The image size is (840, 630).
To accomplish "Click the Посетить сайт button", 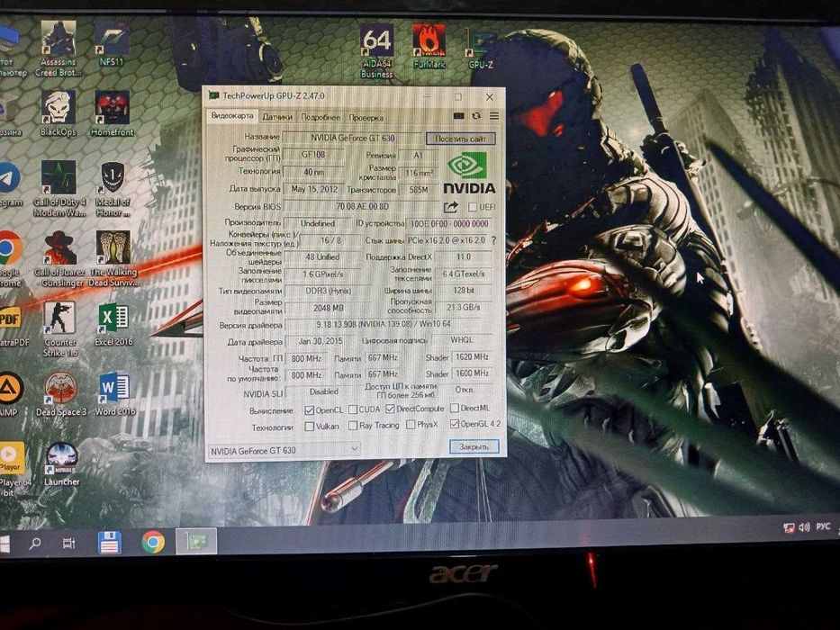I will point(460,139).
